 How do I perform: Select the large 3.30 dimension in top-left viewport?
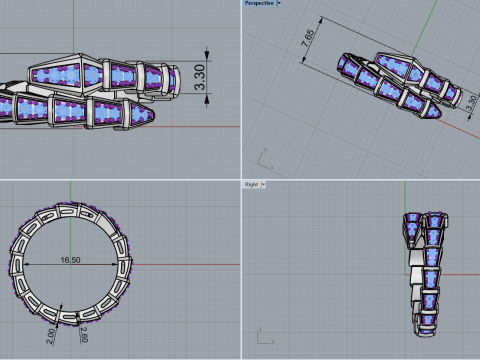click(x=199, y=77)
